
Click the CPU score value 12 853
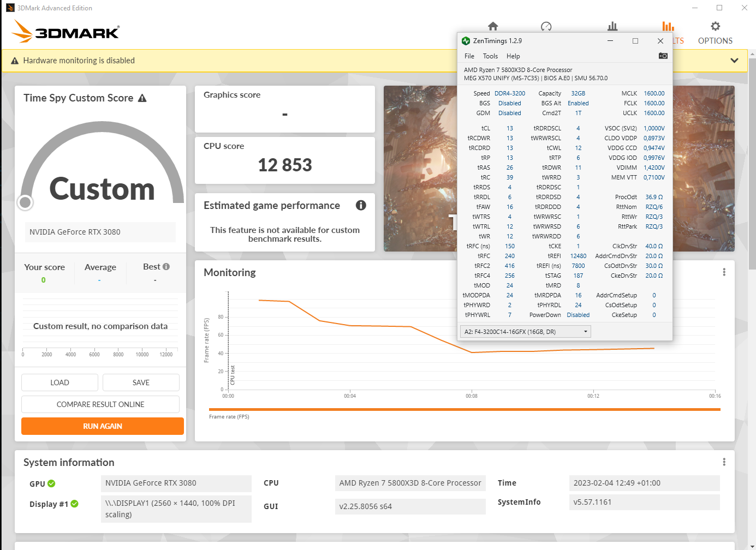(285, 165)
